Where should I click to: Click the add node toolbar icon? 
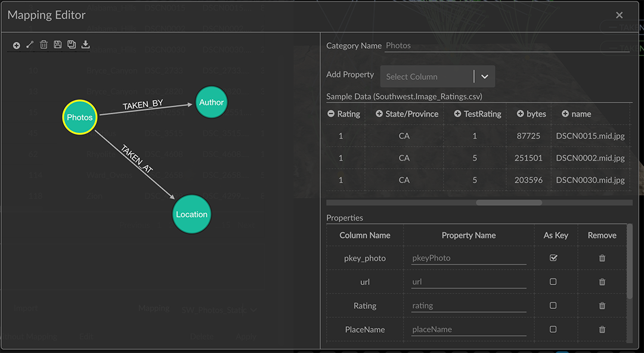coord(16,45)
